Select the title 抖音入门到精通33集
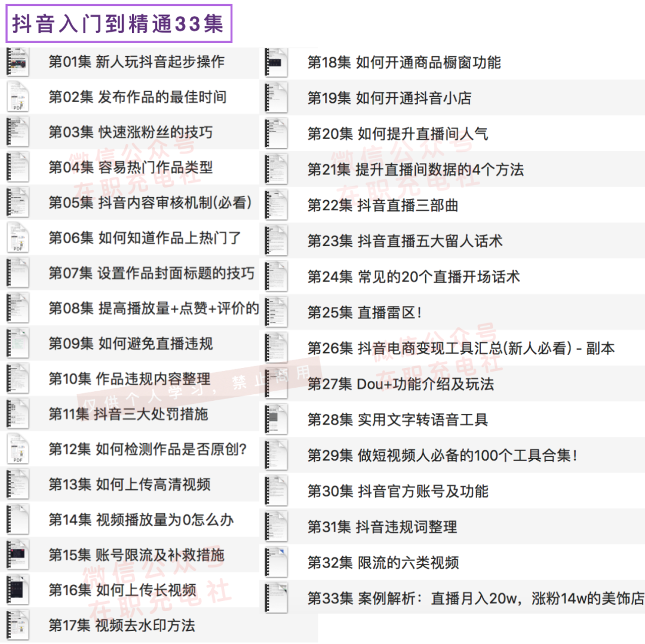Image resolution: width=645 pixels, height=644 pixels. 118,23
